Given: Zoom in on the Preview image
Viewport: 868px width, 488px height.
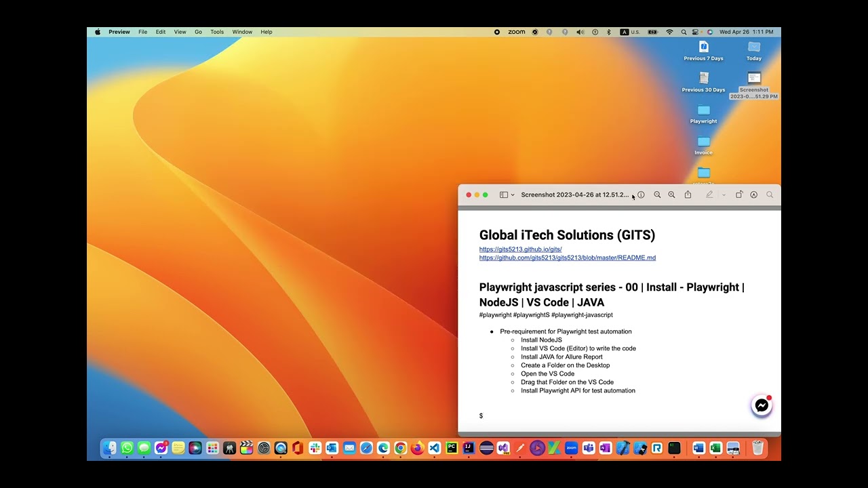Looking at the screenshot, I should point(671,195).
